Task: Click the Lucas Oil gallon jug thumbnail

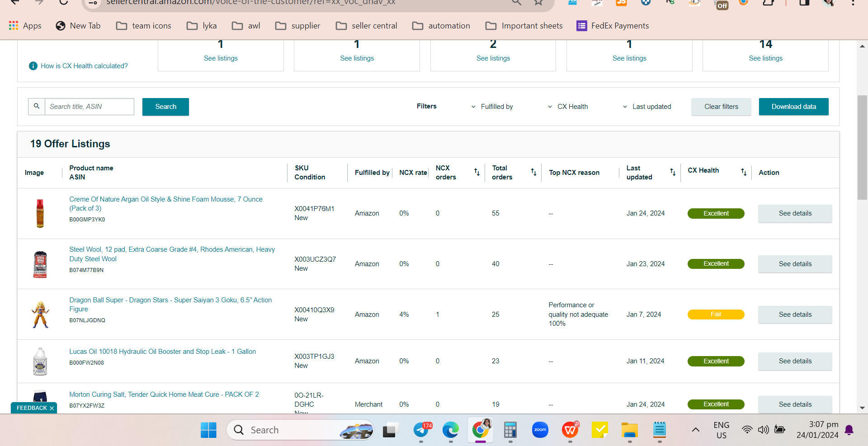Action: coord(40,361)
